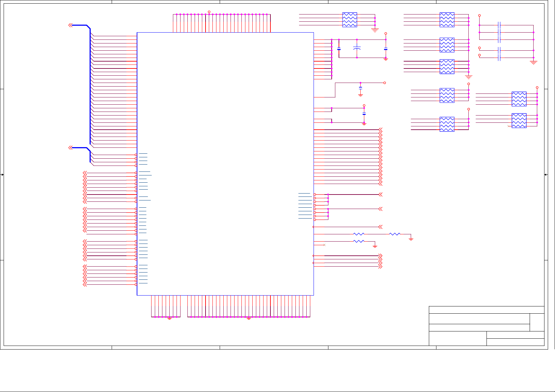Click ground symbol below the three stacked resistor networks
The width and height of the screenshot is (555, 392).
coord(469,77)
